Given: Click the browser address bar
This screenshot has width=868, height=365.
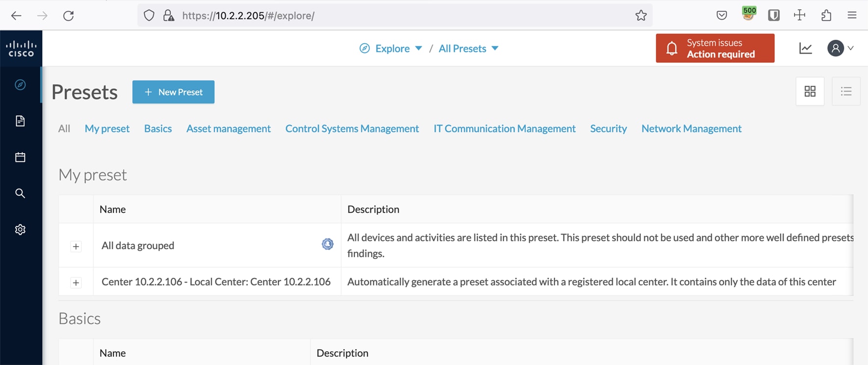Looking at the screenshot, I should click(392, 16).
